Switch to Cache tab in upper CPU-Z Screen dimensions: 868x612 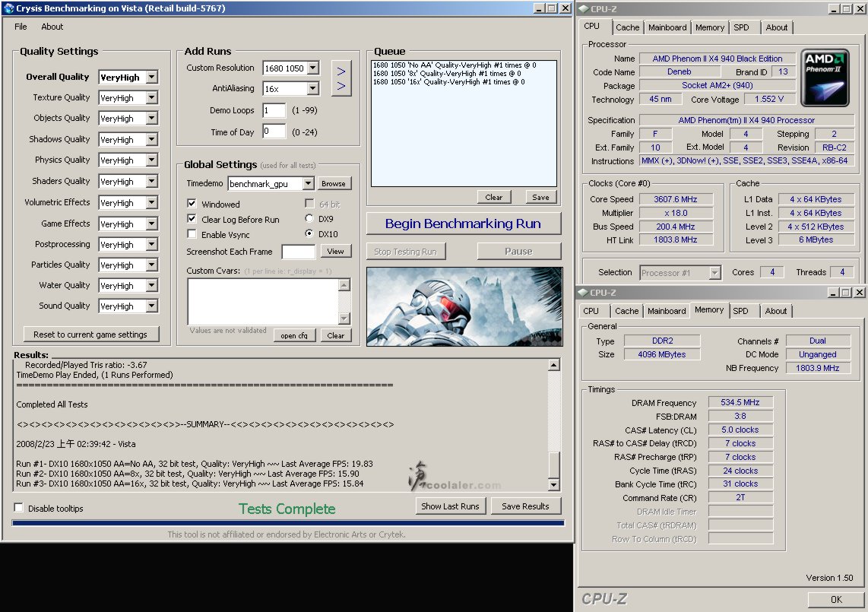click(x=627, y=27)
